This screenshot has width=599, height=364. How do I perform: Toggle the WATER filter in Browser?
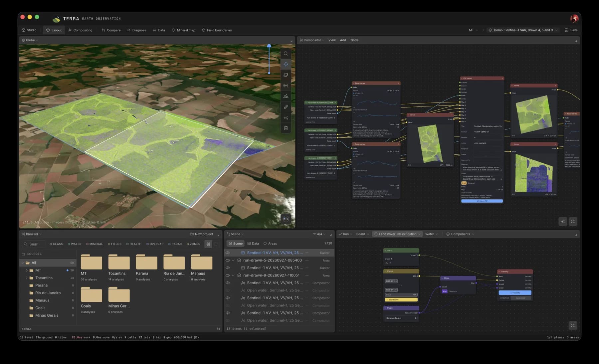[x=75, y=244]
